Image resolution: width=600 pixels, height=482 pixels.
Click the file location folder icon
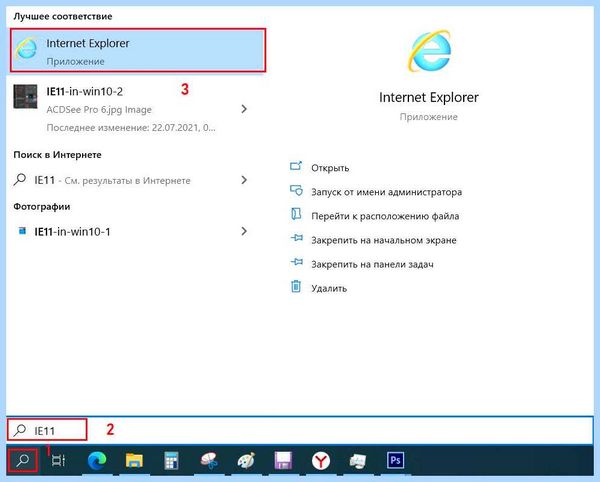pos(296,214)
